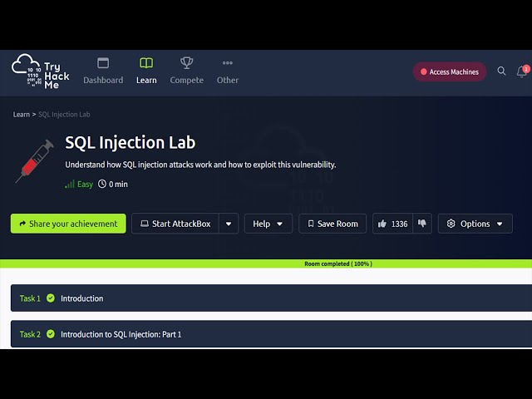Viewport: 532px width, 399px height.
Task: Open the Other menu item
Action: [227, 71]
